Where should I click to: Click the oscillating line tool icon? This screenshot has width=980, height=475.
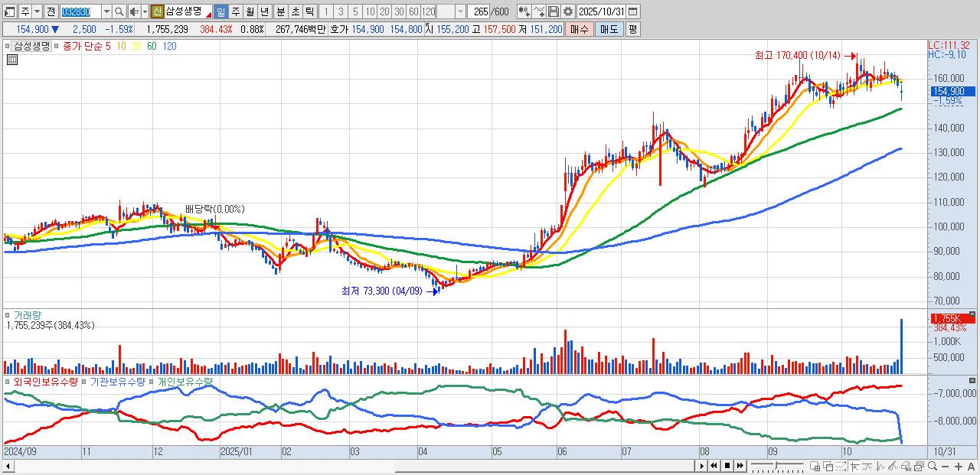point(880,466)
